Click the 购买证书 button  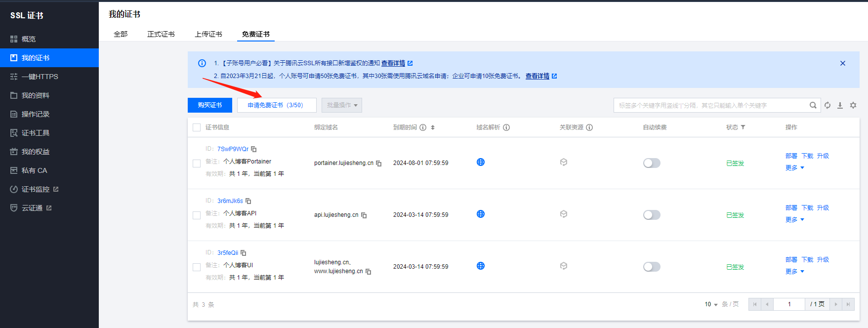[x=210, y=105]
